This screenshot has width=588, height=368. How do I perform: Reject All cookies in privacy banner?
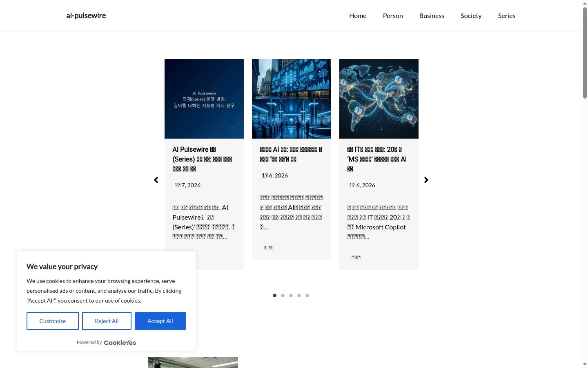tap(107, 321)
